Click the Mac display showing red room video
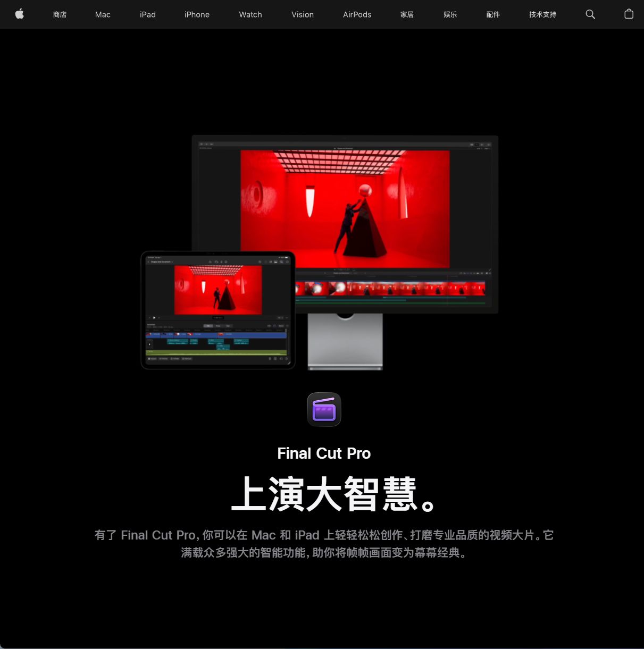Viewport: 644px width, 649px height. tap(345, 224)
